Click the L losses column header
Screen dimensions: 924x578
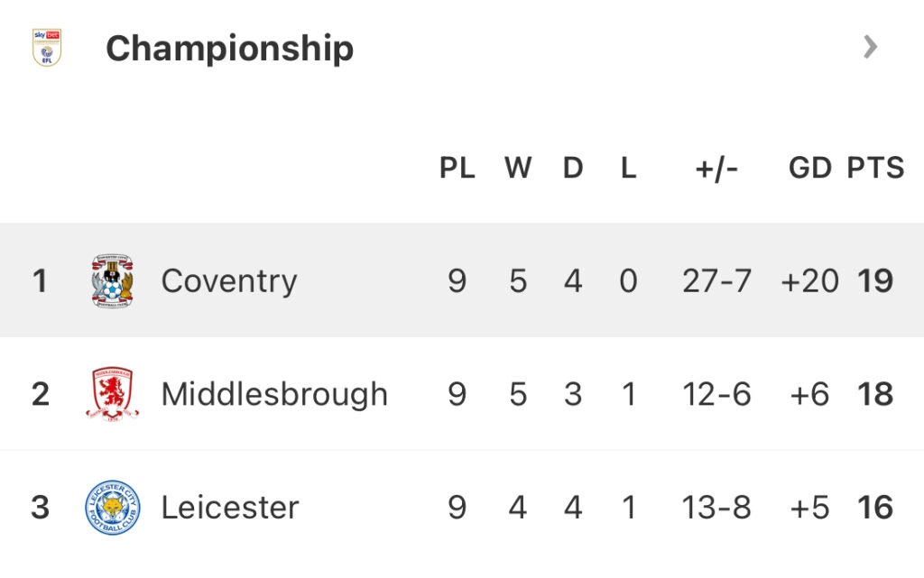[629, 168]
